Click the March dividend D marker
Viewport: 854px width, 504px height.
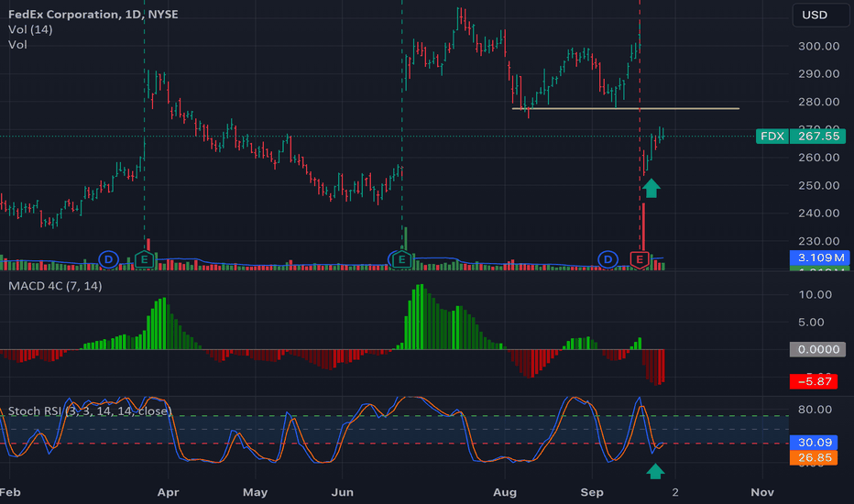[108, 259]
